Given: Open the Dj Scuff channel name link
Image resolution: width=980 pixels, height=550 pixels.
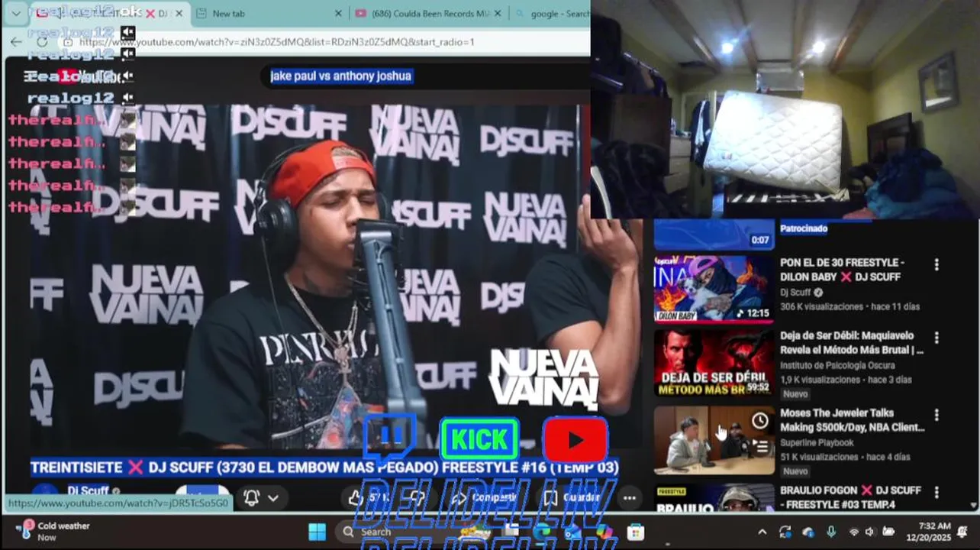Looking at the screenshot, I should point(88,490).
